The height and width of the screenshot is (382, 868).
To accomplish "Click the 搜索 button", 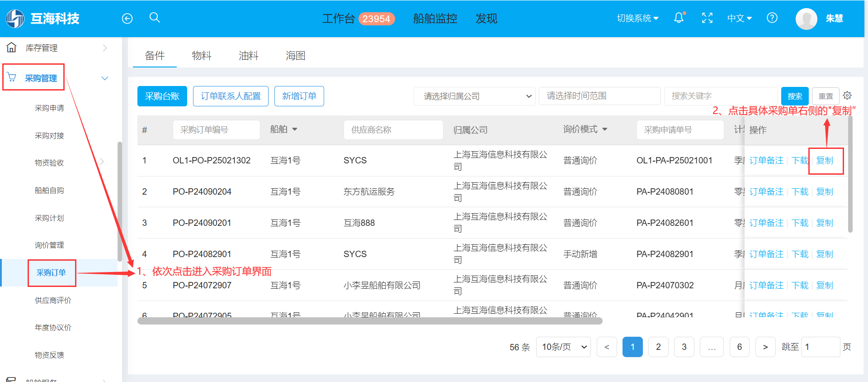I will [x=795, y=96].
